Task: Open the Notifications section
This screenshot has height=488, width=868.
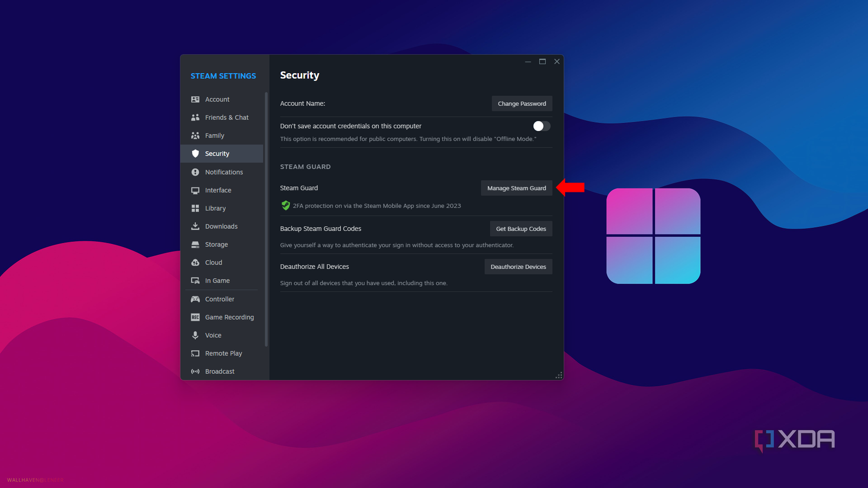Action: click(x=224, y=171)
